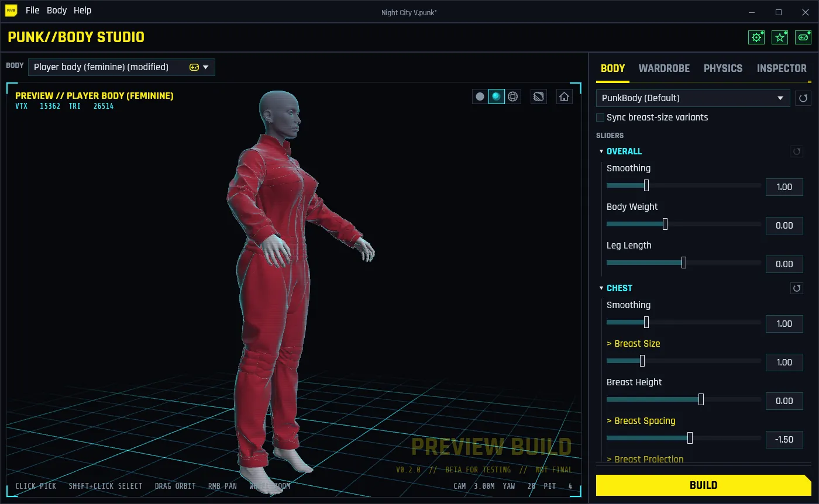Switch to the WARDROBE tab
The width and height of the screenshot is (819, 504).
pos(664,68)
